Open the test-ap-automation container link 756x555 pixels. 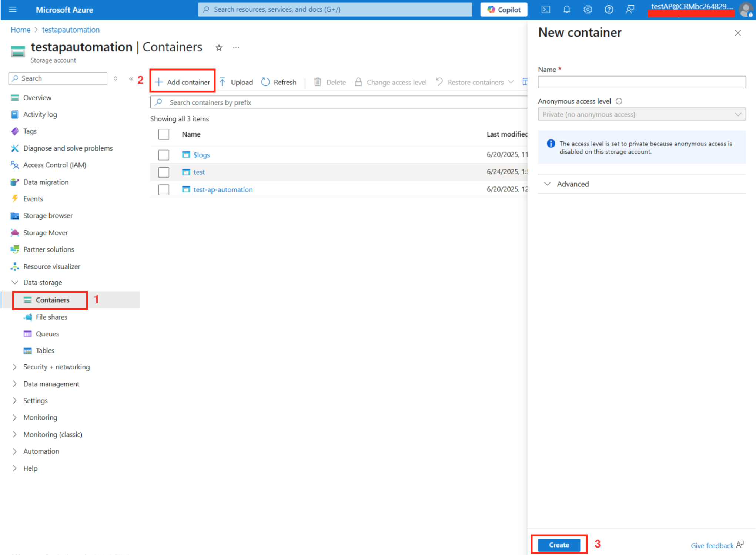[x=223, y=189]
